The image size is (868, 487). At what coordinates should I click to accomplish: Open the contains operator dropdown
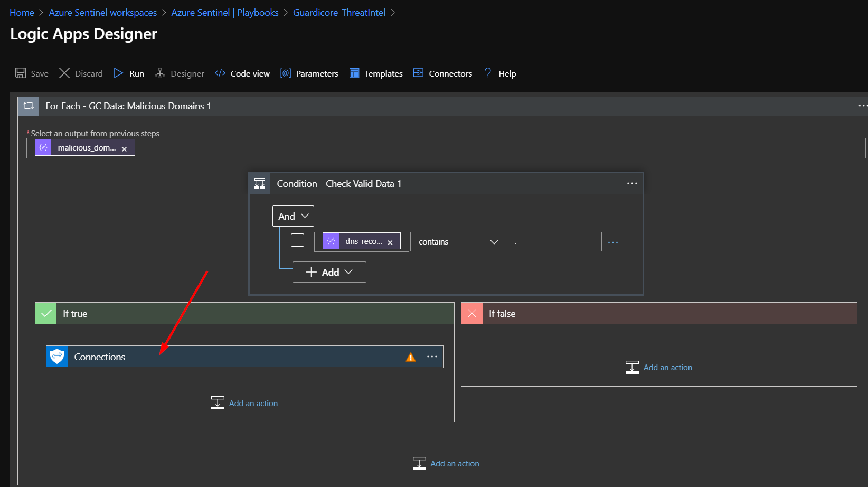pyautogui.click(x=458, y=242)
